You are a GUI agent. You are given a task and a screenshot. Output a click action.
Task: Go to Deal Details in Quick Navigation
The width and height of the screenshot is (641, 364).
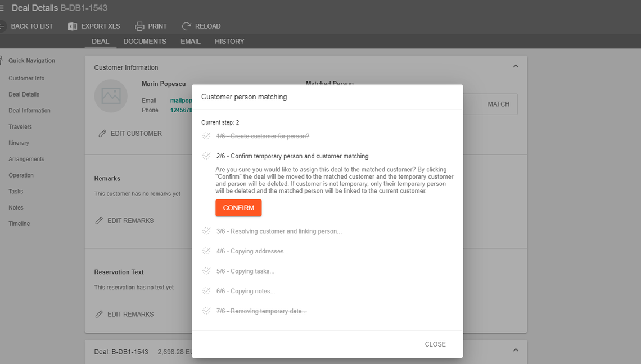[x=24, y=94]
